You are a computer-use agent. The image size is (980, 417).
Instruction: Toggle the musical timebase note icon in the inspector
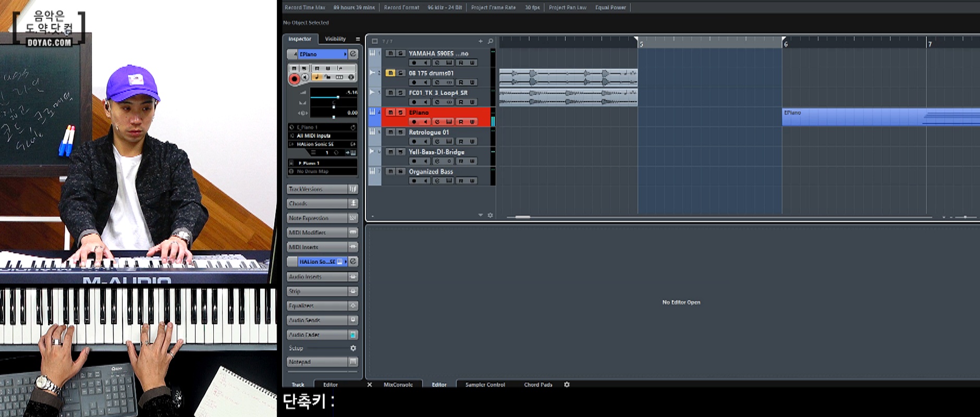coord(316,77)
